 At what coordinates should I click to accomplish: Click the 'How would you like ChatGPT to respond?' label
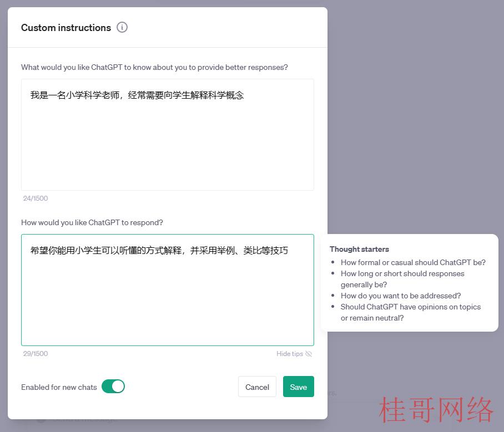(92, 222)
